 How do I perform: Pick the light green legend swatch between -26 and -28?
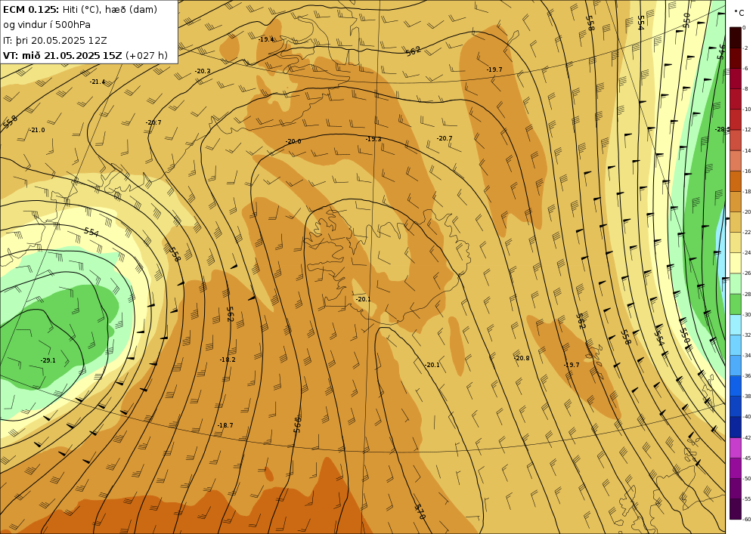(736, 283)
